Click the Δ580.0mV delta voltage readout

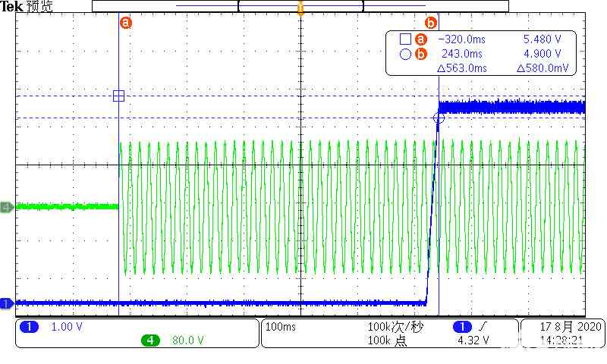(x=543, y=68)
